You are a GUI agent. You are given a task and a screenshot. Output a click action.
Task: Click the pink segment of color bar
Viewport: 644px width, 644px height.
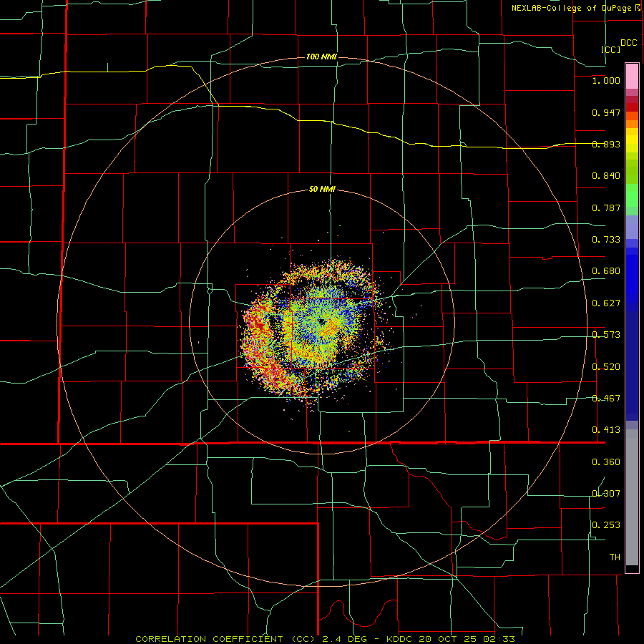pyautogui.click(x=632, y=76)
